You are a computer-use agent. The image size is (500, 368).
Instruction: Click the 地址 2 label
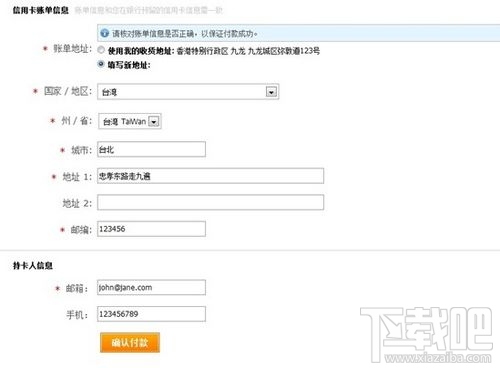(77, 203)
